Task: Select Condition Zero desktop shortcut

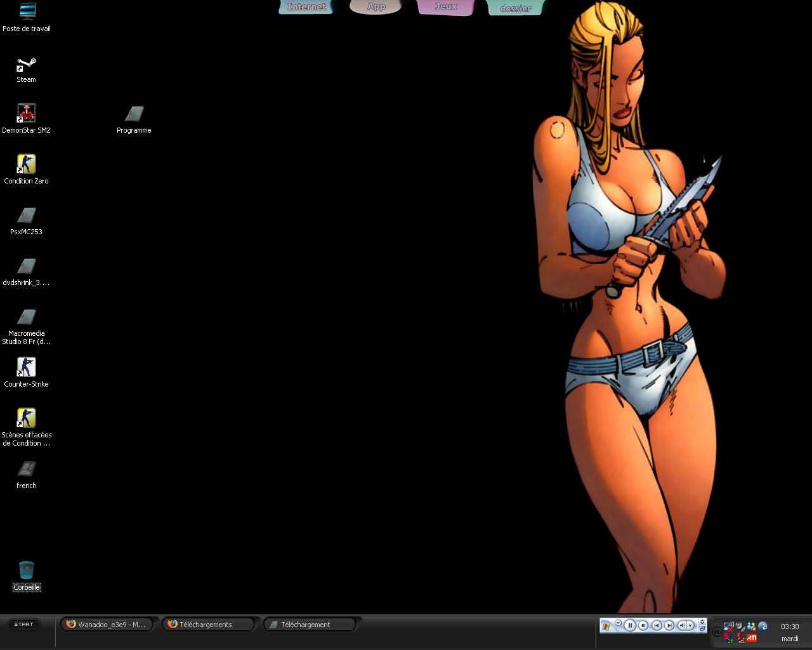Action: click(x=26, y=169)
